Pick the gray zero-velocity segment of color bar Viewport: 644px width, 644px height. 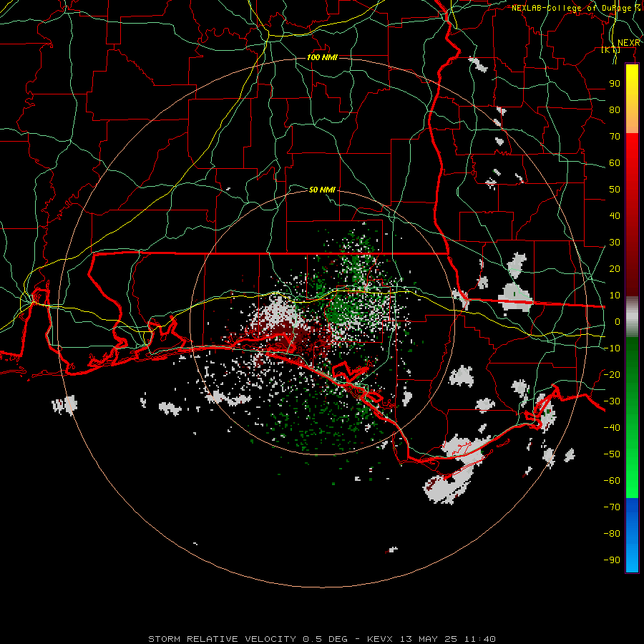(x=632, y=317)
